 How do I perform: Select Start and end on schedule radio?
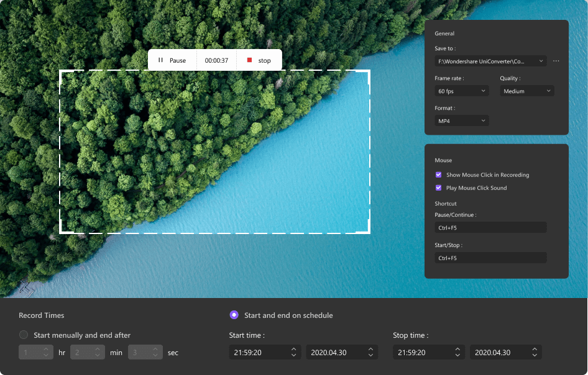234,315
